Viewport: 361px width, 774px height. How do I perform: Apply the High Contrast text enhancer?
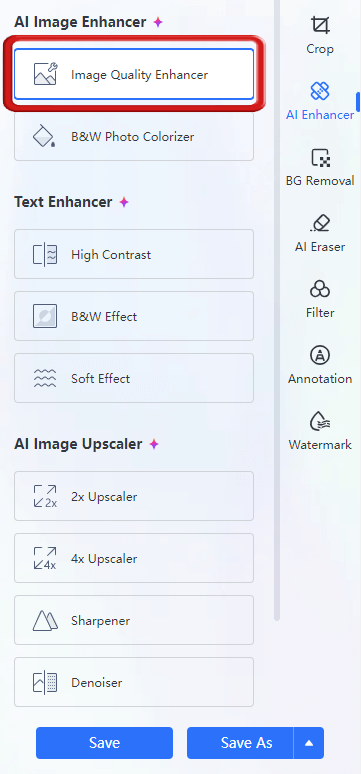click(x=134, y=254)
